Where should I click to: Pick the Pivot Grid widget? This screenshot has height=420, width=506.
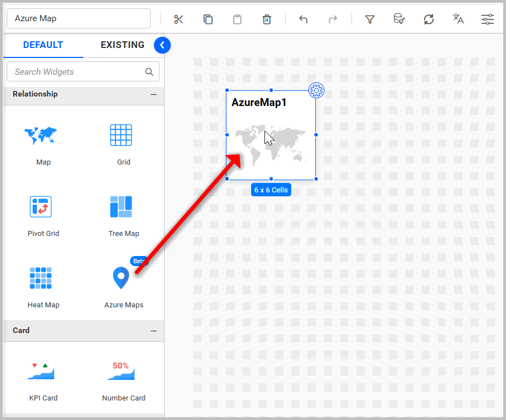(43, 206)
